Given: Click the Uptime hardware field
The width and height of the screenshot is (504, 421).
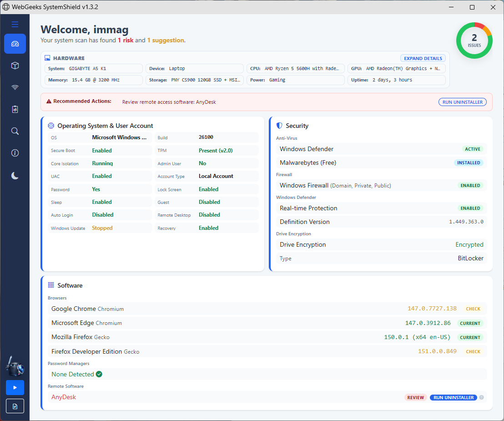Looking at the screenshot, I should click(x=397, y=80).
